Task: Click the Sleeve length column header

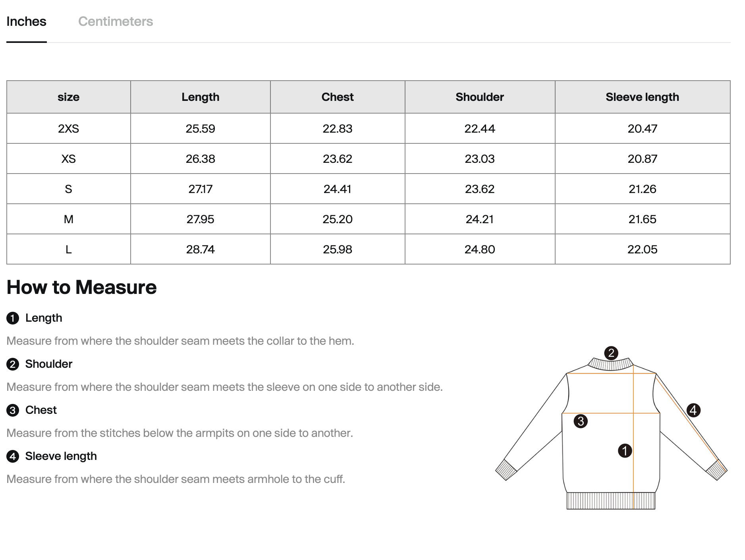Action: (x=642, y=97)
